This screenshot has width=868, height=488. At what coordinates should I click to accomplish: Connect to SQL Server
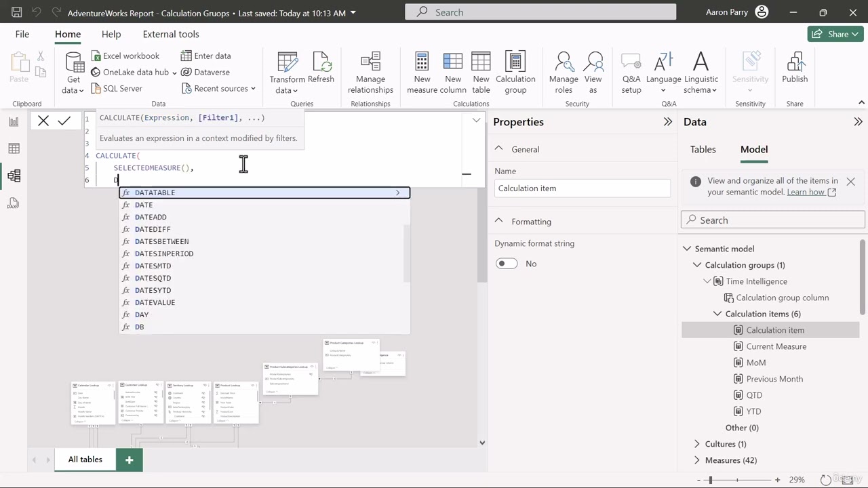pyautogui.click(x=117, y=88)
